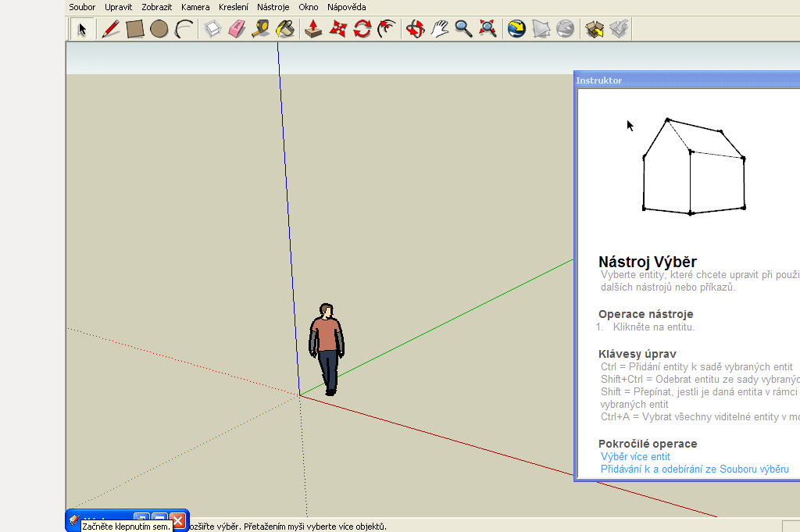Click the Google Earth current view icon
This screenshot has width=800, height=532.
517,29
